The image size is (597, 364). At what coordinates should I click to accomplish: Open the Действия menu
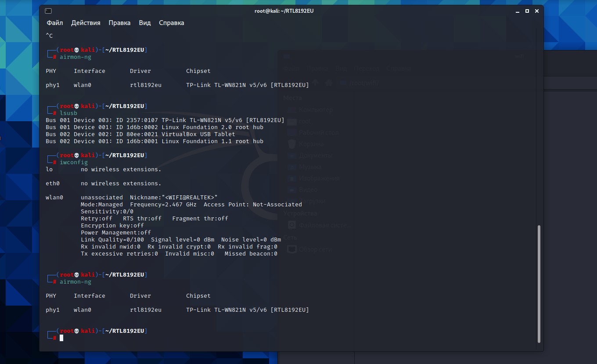point(86,23)
